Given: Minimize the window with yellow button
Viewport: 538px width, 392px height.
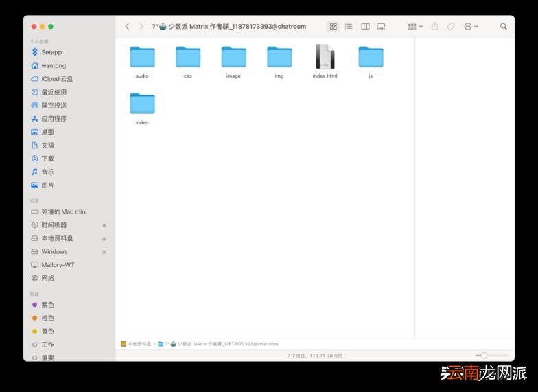Looking at the screenshot, I should point(43,27).
